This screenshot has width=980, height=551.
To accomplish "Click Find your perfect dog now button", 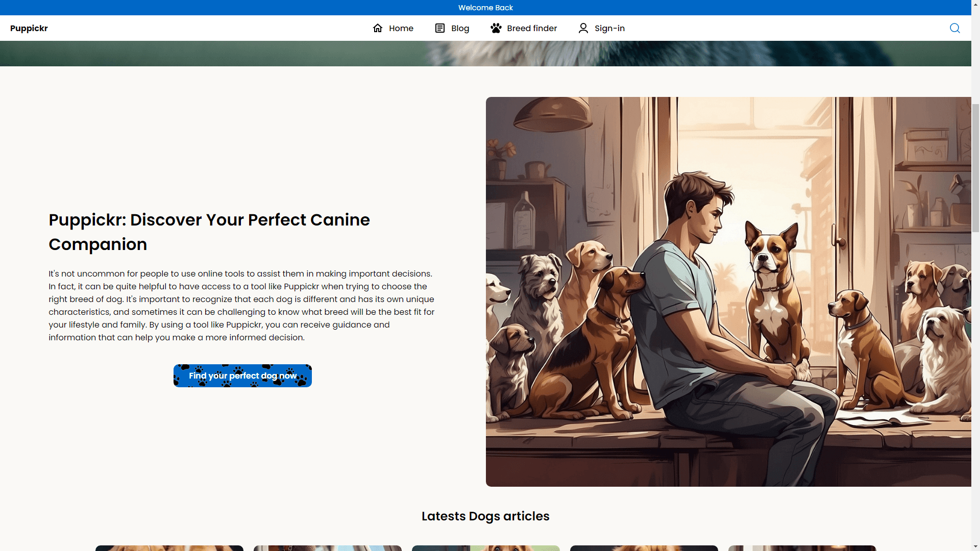I will (x=242, y=375).
